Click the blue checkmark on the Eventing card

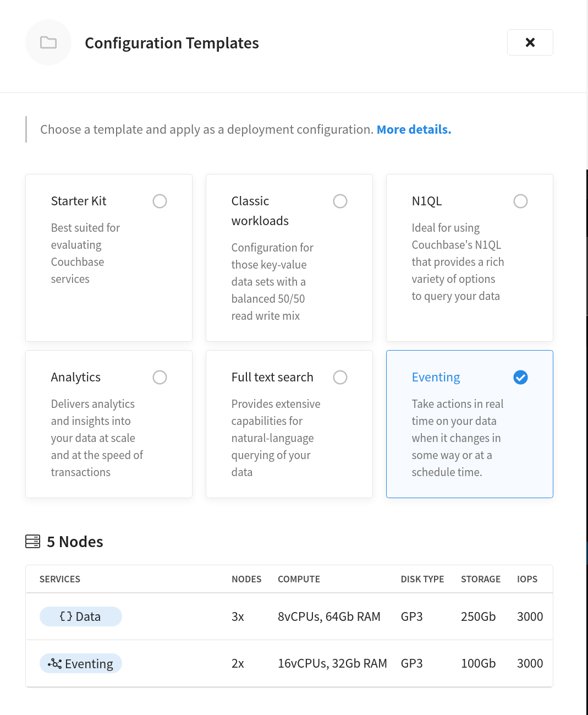[x=520, y=377]
